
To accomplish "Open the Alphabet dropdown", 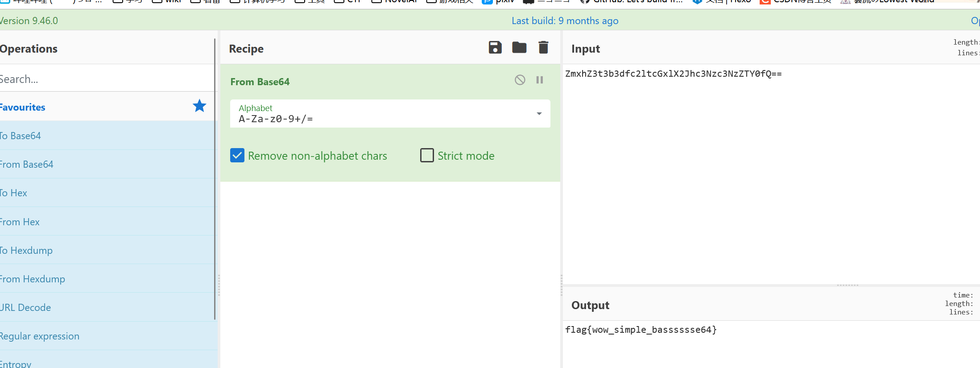I will [390, 114].
